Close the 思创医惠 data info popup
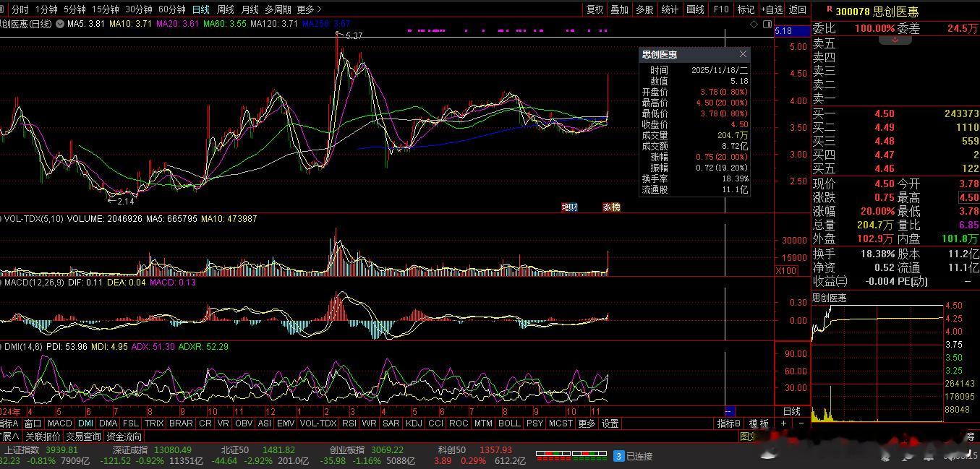980x469 pixels. coord(743,54)
